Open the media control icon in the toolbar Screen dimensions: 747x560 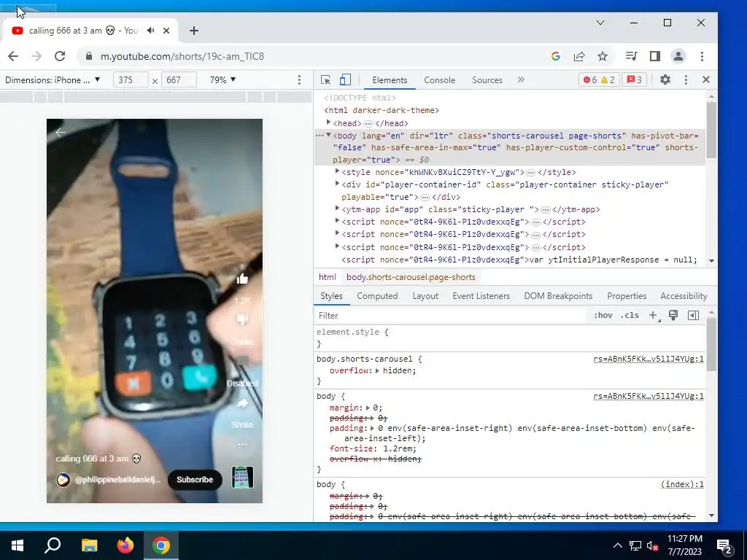(631, 56)
